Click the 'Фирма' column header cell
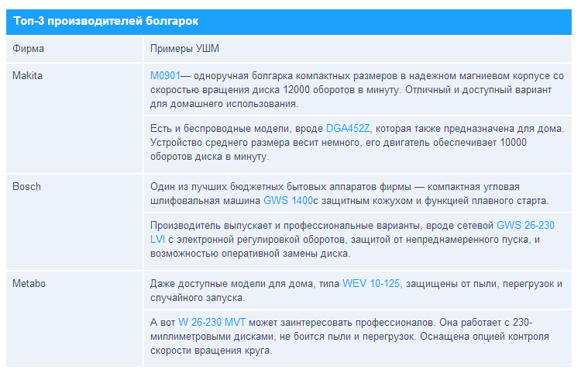Image resolution: width=588 pixels, height=377 pixels. coord(74,49)
